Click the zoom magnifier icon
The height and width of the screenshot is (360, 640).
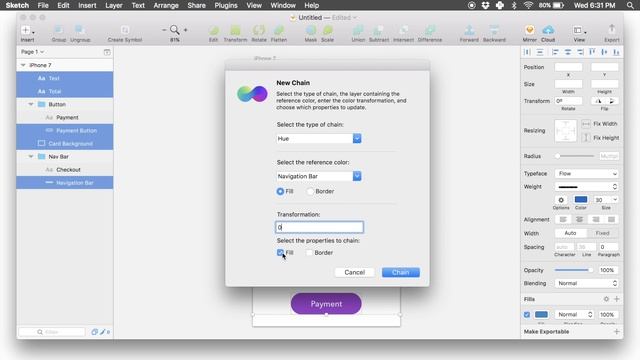coord(175,30)
